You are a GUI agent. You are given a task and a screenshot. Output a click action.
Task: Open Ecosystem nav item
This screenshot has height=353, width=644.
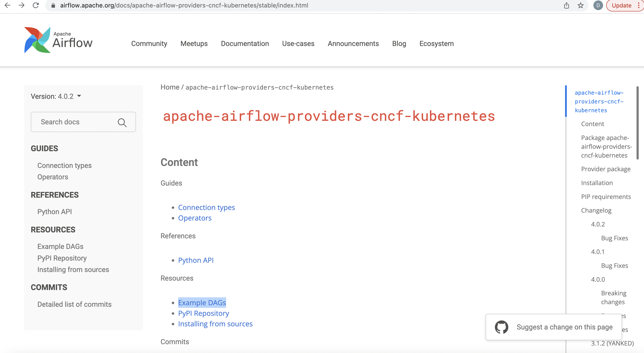click(437, 44)
